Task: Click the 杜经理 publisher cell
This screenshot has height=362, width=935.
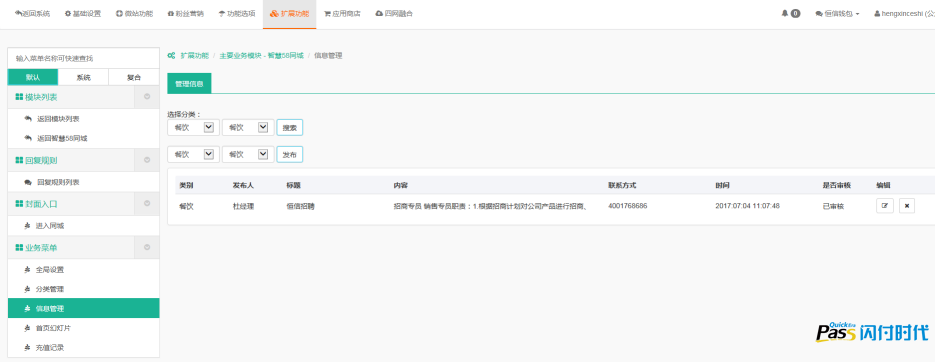Action: (x=243, y=206)
